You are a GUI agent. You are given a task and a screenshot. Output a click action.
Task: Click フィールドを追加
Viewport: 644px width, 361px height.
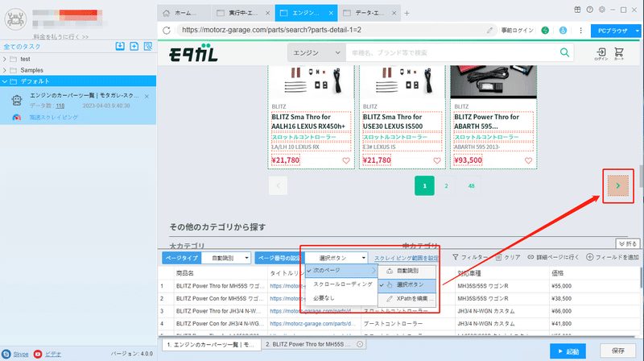coord(613,257)
